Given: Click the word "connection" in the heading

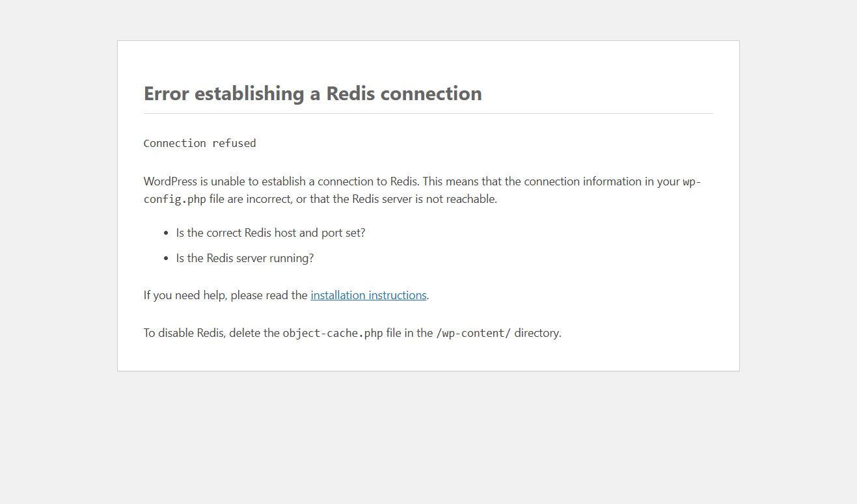Looking at the screenshot, I should [431, 94].
